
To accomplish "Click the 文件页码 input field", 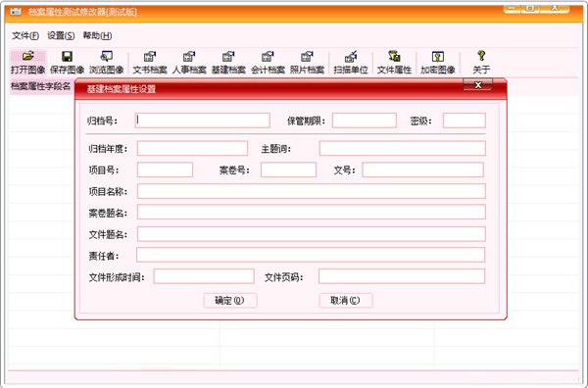I will (402, 276).
